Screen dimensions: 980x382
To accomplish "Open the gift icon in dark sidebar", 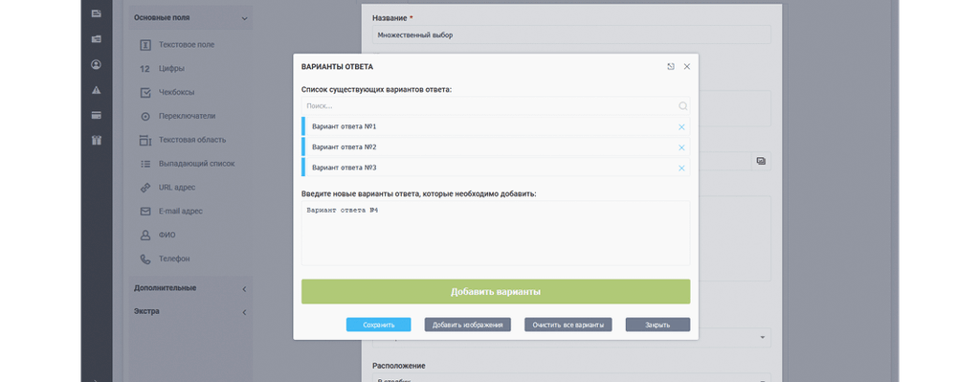I will [96, 140].
